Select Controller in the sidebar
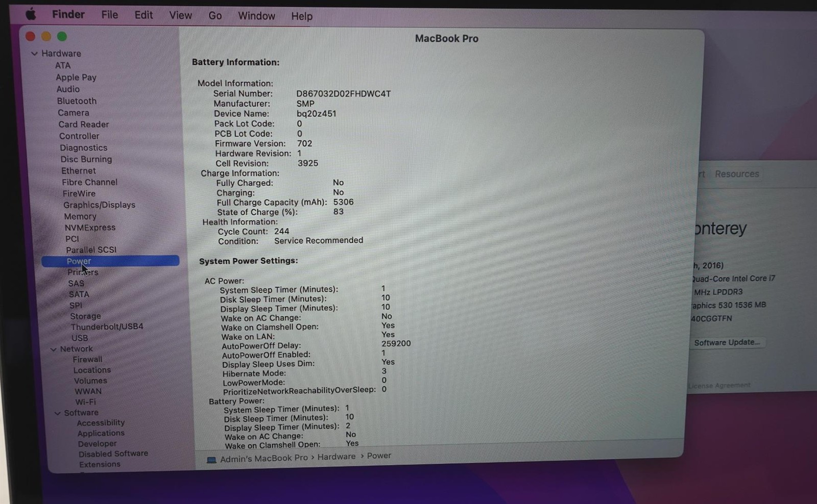This screenshot has width=817, height=504. pyautogui.click(x=79, y=136)
